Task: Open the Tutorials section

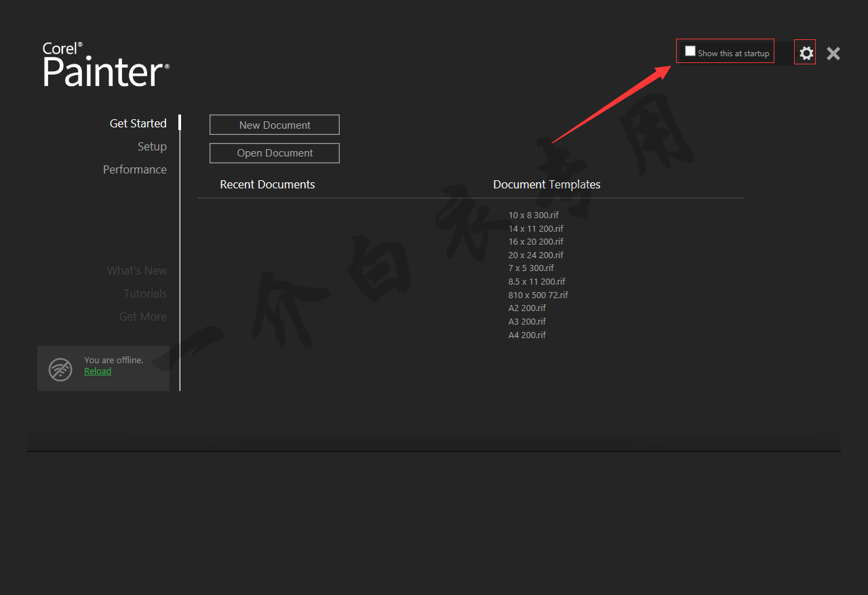Action: click(x=145, y=293)
